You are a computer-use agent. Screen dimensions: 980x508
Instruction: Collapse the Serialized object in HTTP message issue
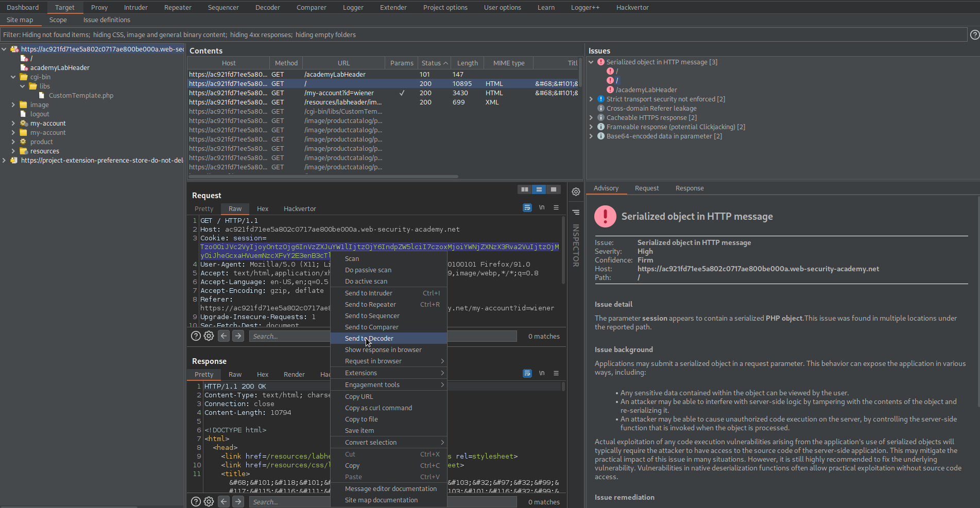(x=591, y=62)
